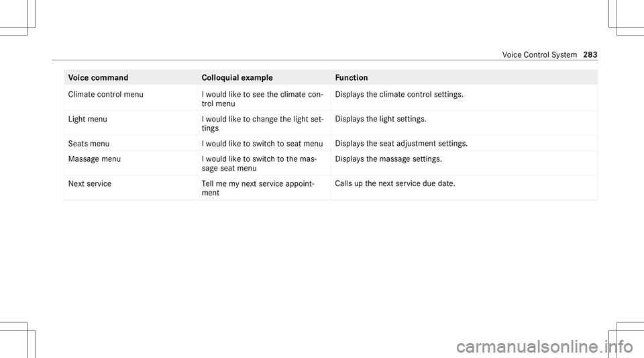This screenshot has width=644, height=358.
Task: Open the carmanualsonline.info watermark link
Action: (x=545, y=347)
